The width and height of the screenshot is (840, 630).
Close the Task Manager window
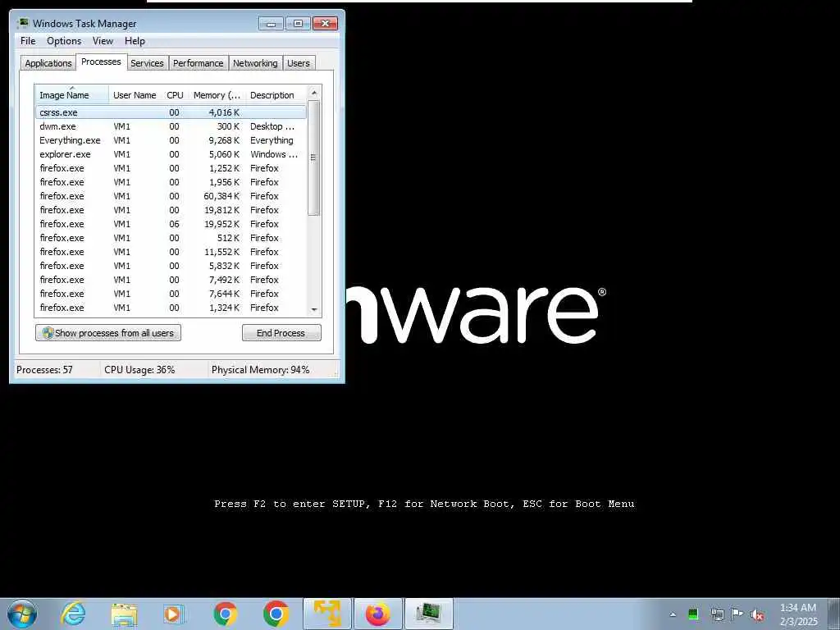[325, 23]
